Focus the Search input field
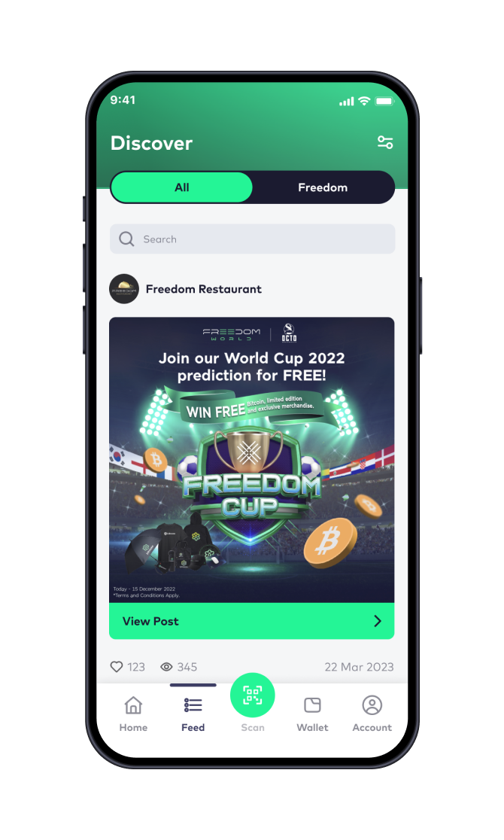 [x=252, y=239]
